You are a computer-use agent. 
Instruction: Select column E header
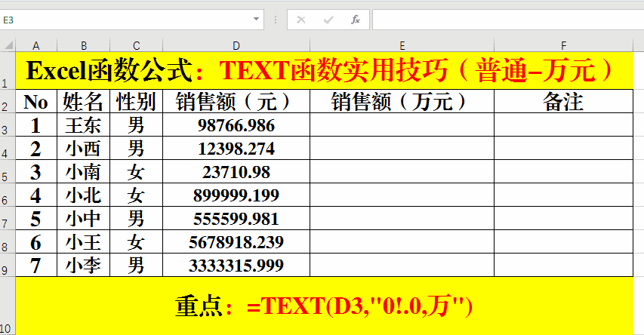pos(402,45)
